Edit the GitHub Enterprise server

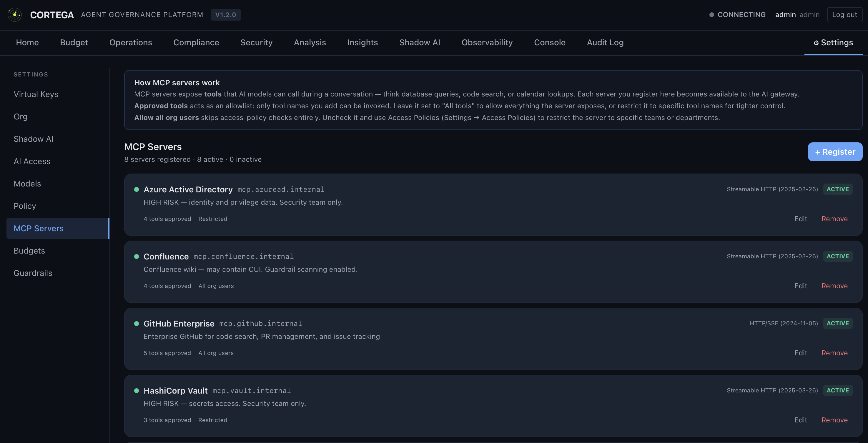coord(801,353)
